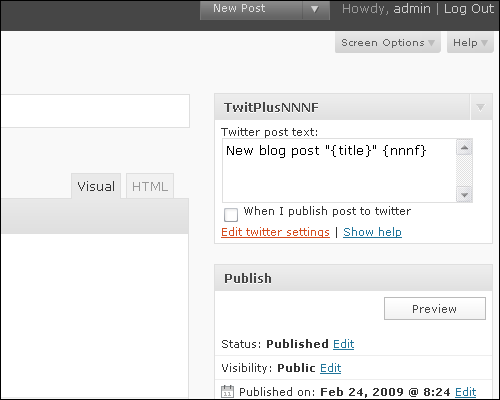Click the Preview button

tap(435, 309)
